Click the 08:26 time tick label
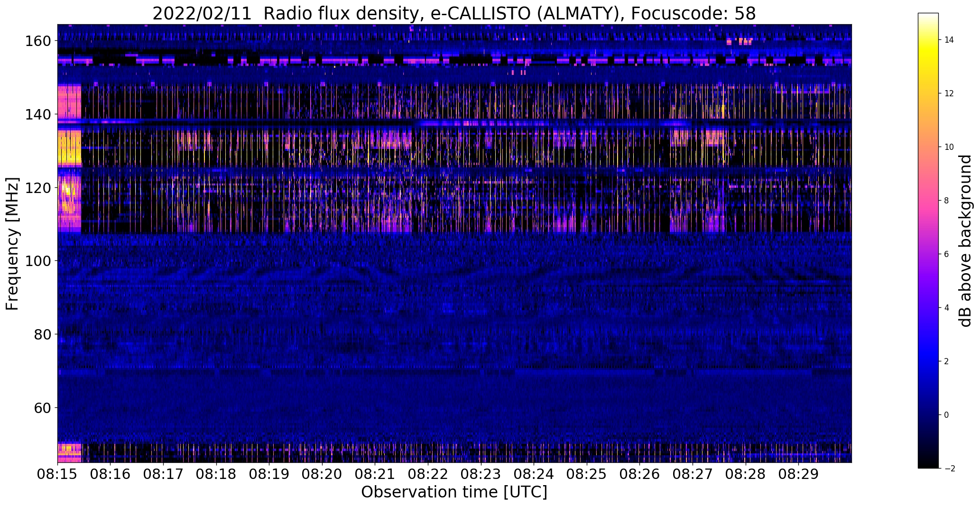Image resolution: width=980 pixels, height=506 pixels. pyautogui.click(x=639, y=474)
